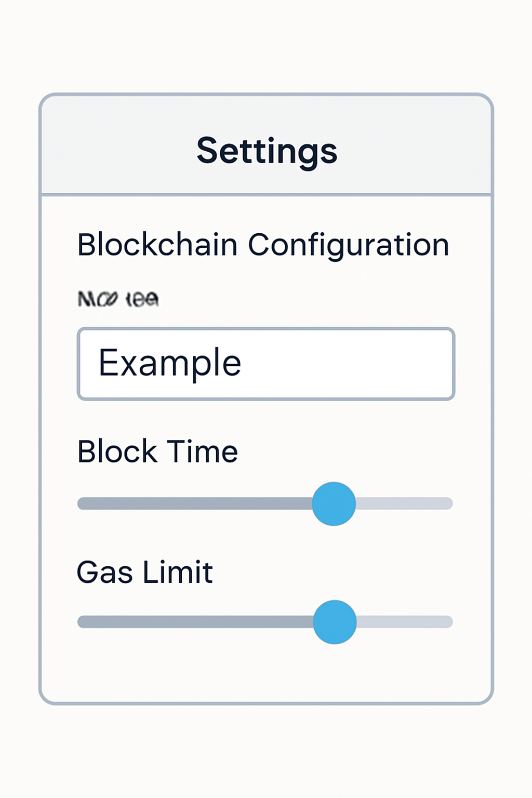
Task: Set Block Time slider to its maximum end
Action: [451, 503]
